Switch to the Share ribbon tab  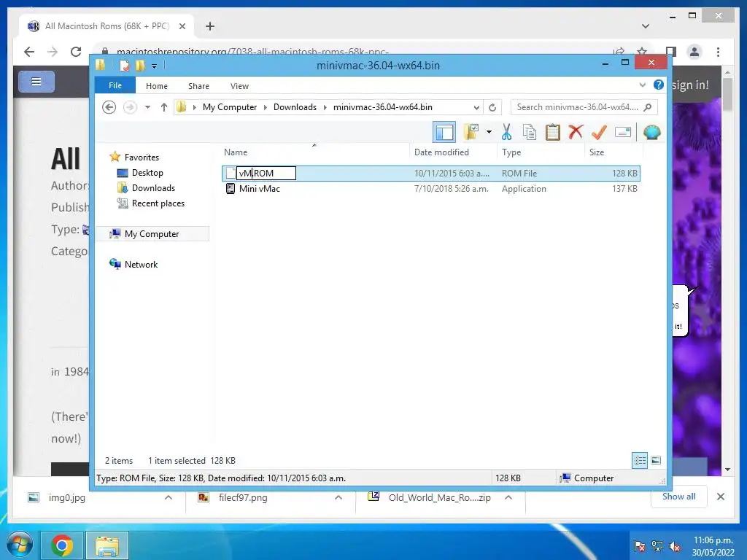pos(198,86)
